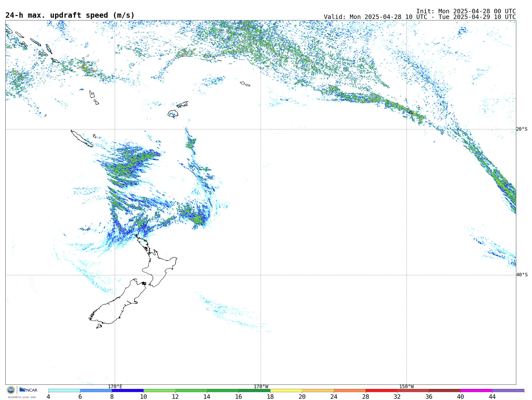532x400 pixels.
Task: Click the light cyan 4-6 m/s swatch
Action: pyautogui.click(x=64, y=391)
